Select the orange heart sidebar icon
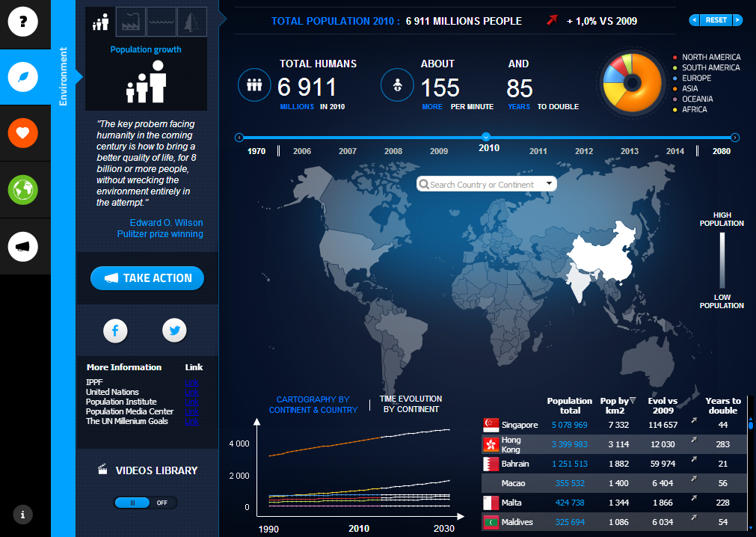The width and height of the screenshot is (756, 537). point(23,133)
